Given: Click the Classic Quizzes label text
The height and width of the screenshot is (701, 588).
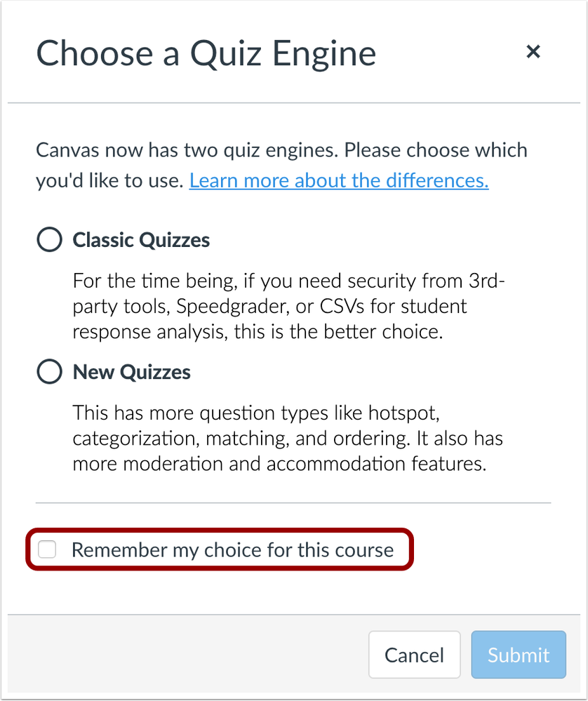Looking at the screenshot, I should pos(140,239).
